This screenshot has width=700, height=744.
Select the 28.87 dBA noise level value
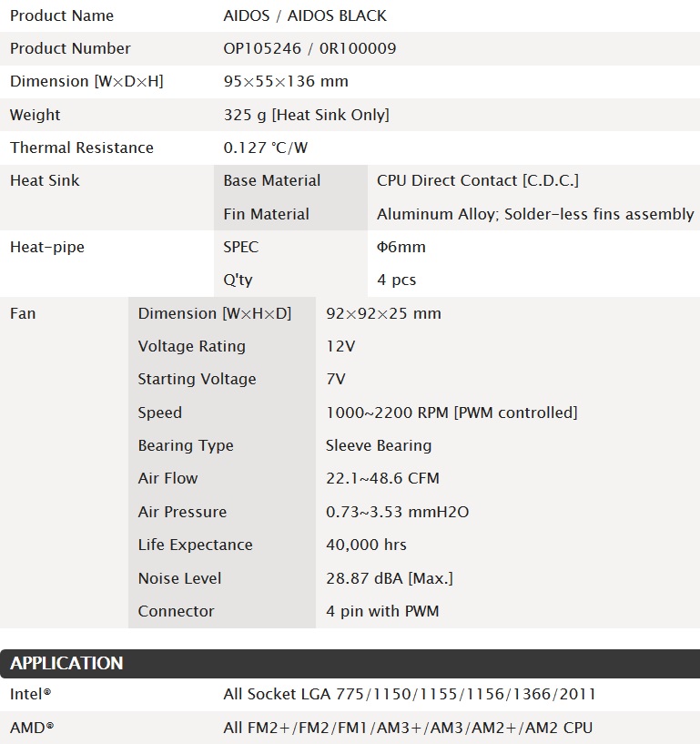[x=389, y=578]
